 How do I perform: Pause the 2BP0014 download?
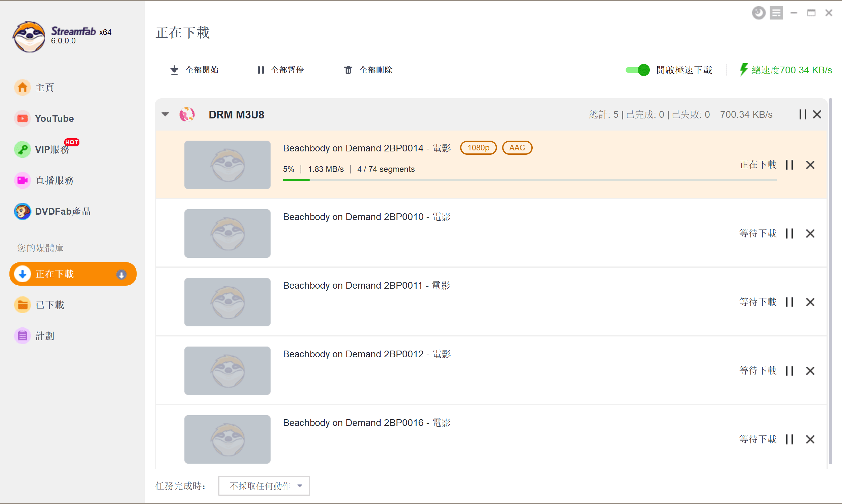[790, 165]
